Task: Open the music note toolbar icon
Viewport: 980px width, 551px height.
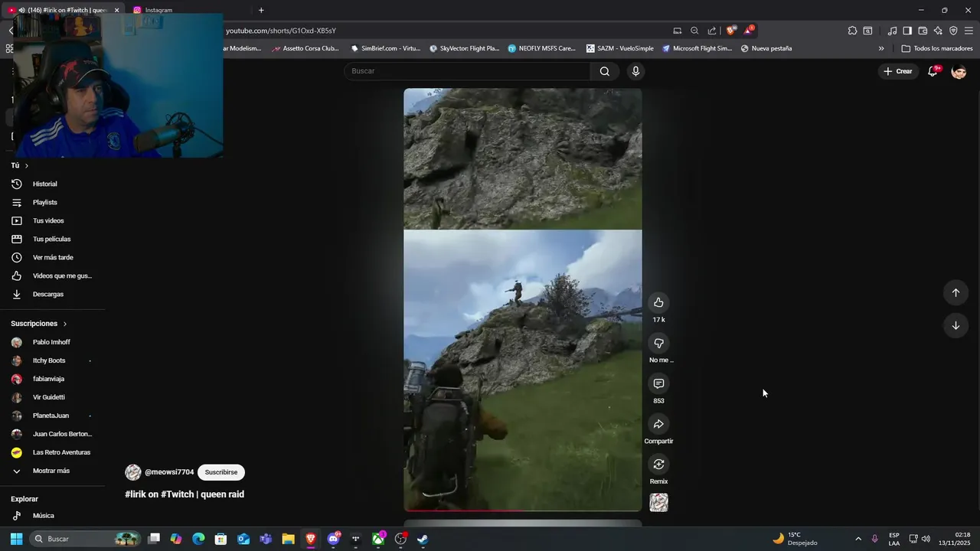Action: tap(892, 31)
